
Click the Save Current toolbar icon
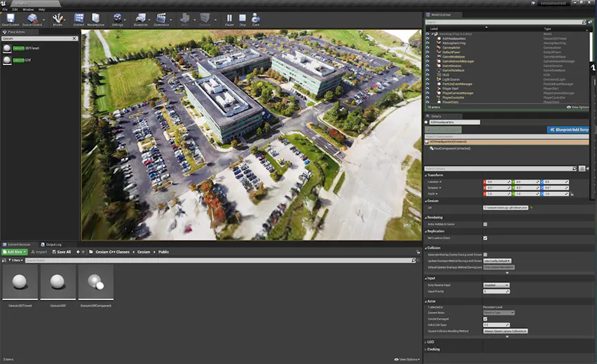click(x=10, y=19)
